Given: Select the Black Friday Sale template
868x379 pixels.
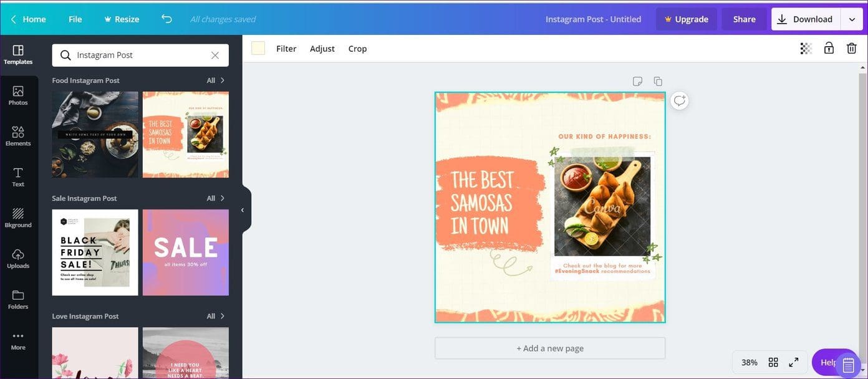Looking at the screenshot, I should tap(95, 252).
